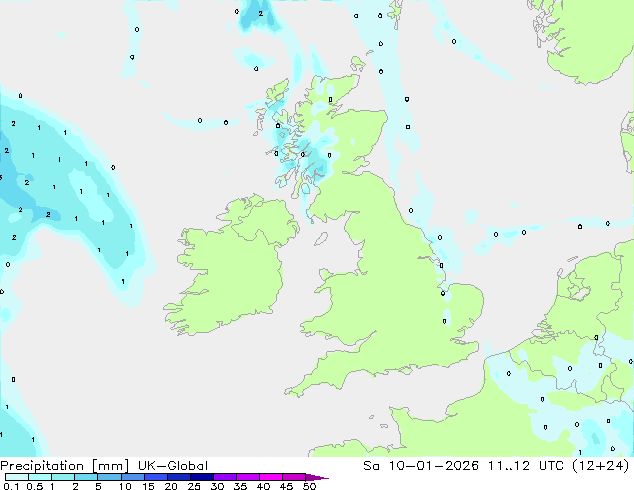This screenshot has width=634, height=490.
Task: Select the 25–30 mm navy legend swatch
Action: 201,477
